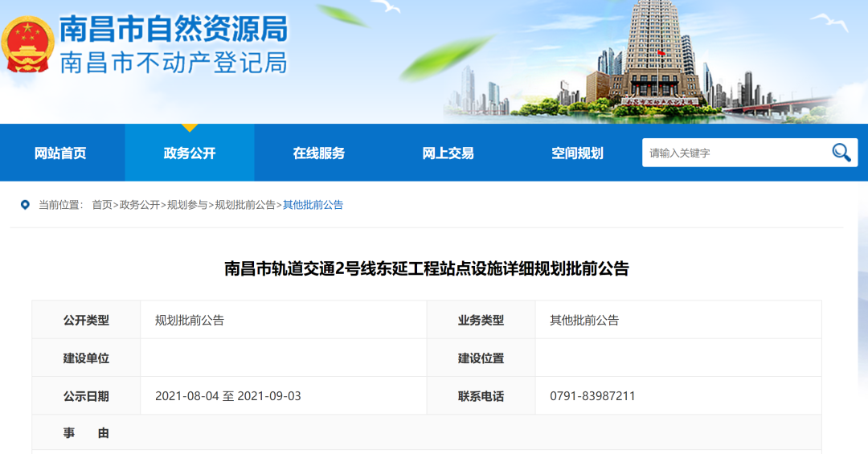The image size is (868, 454).
Task: Select the 政务公开 navigation tab
Action: [x=190, y=153]
